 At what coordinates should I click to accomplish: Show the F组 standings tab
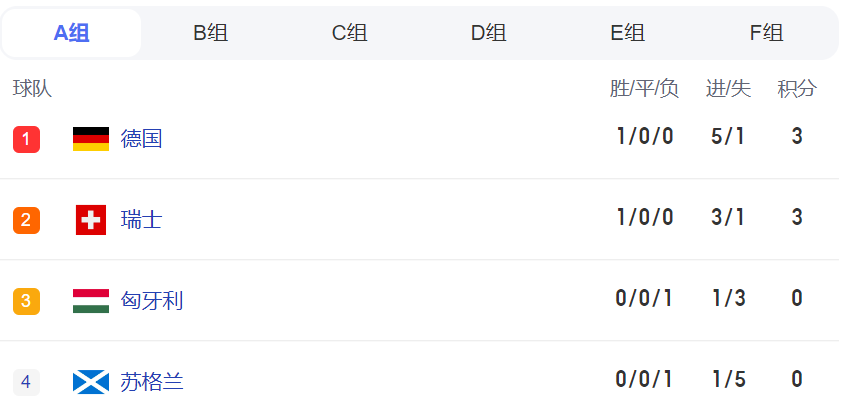click(x=766, y=33)
